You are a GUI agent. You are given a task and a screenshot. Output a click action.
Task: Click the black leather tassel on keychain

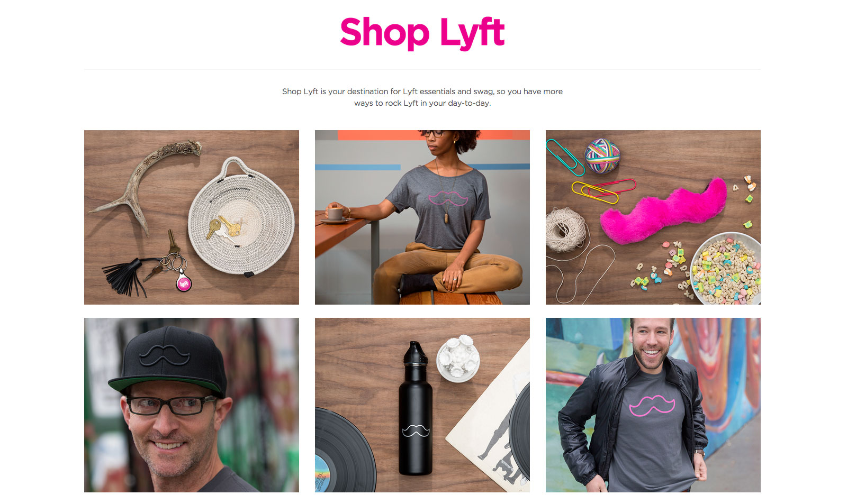pyautogui.click(x=123, y=277)
